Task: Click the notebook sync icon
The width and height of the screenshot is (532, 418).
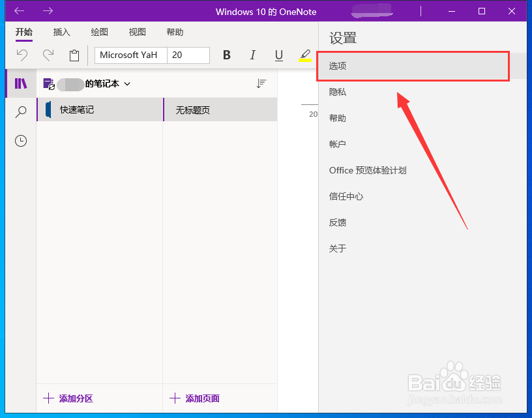Action: 49,84
